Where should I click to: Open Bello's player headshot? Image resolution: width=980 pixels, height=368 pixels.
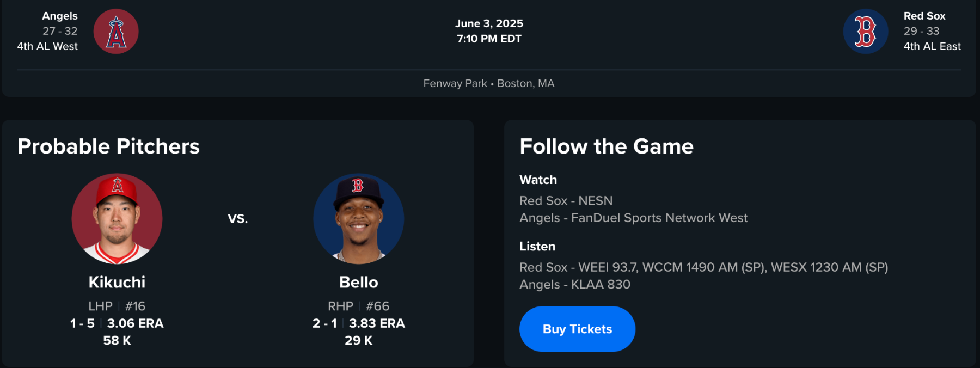[x=358, y=219]
